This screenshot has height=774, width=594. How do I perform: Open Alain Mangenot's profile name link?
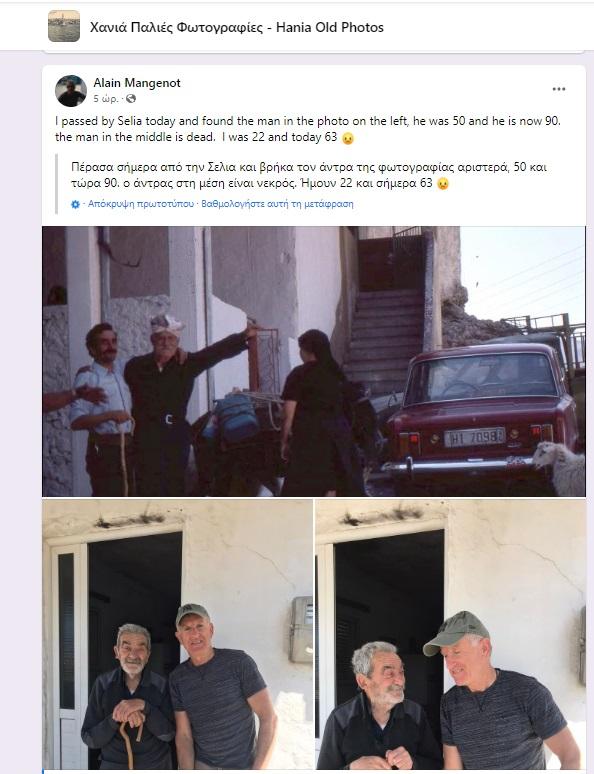coord(137,83)
